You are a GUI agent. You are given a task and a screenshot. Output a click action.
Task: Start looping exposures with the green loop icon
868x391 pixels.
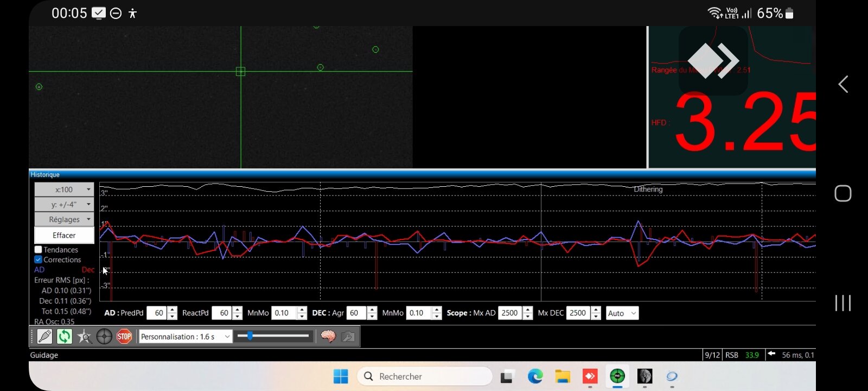click(x=65, y=337)
